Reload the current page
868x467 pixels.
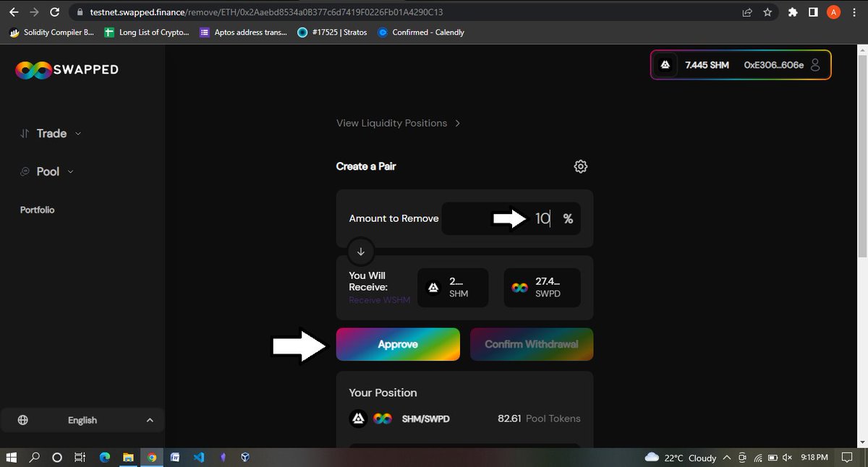[x=55, y=12]
